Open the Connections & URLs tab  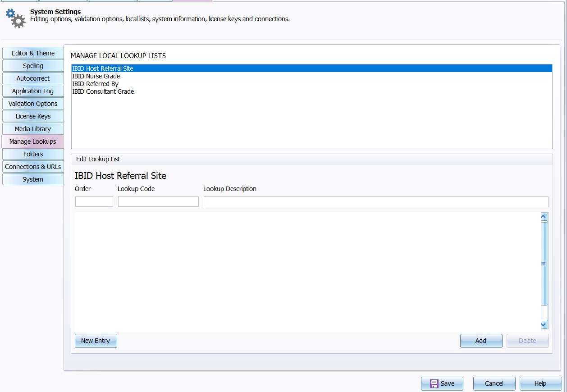tap(33, 167)
